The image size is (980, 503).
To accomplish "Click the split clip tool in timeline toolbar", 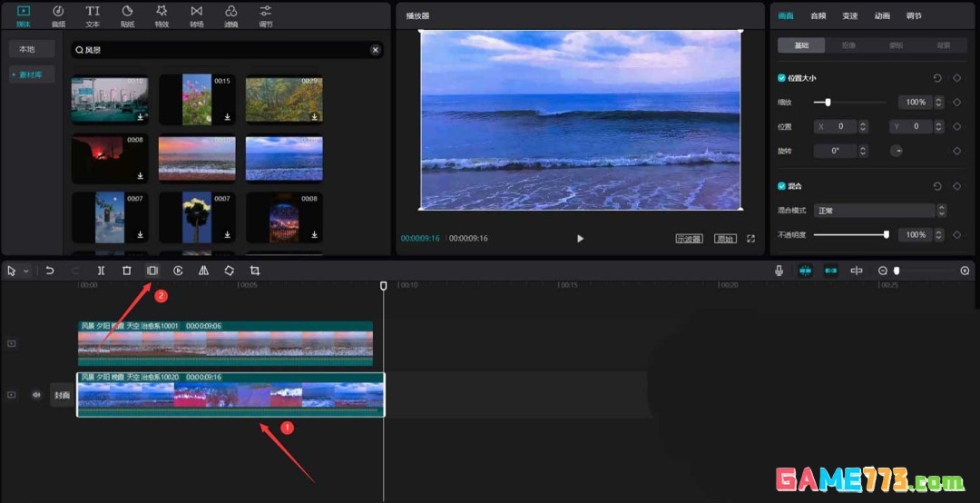I will 101,271.
